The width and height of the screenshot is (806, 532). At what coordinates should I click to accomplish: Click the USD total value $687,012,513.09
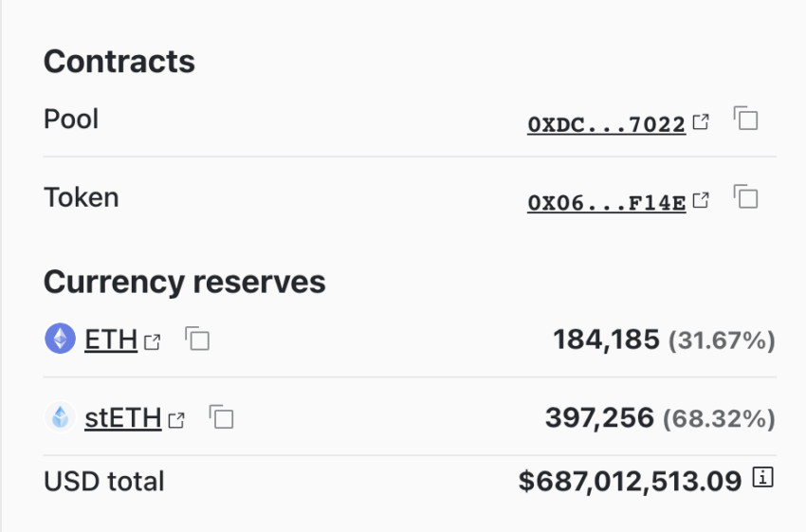tap(630, 481)
